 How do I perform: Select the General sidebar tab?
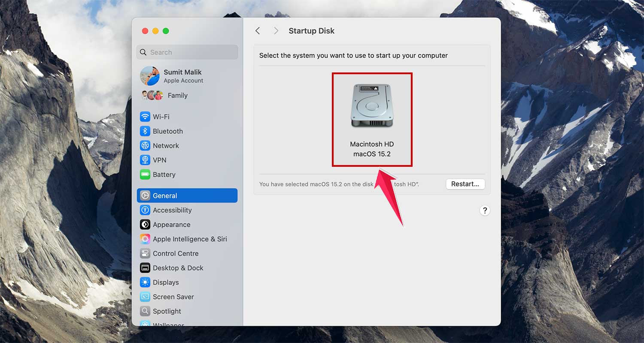165,196
